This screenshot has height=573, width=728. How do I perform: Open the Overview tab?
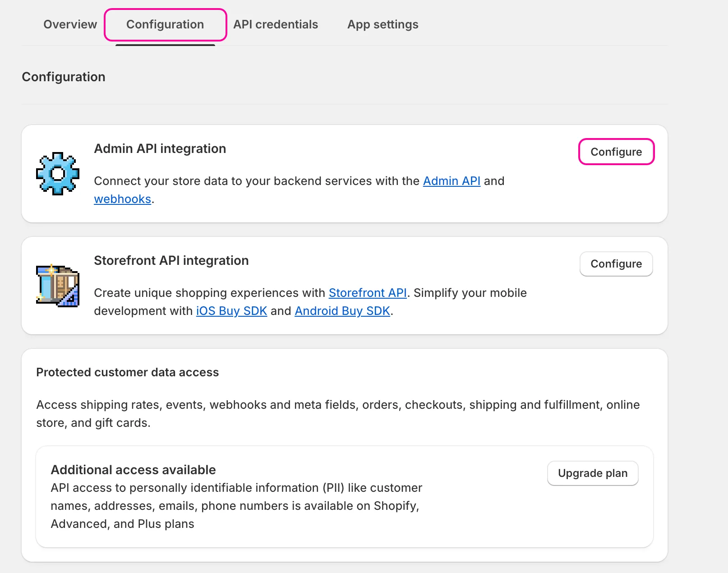(x=70, y=24)
